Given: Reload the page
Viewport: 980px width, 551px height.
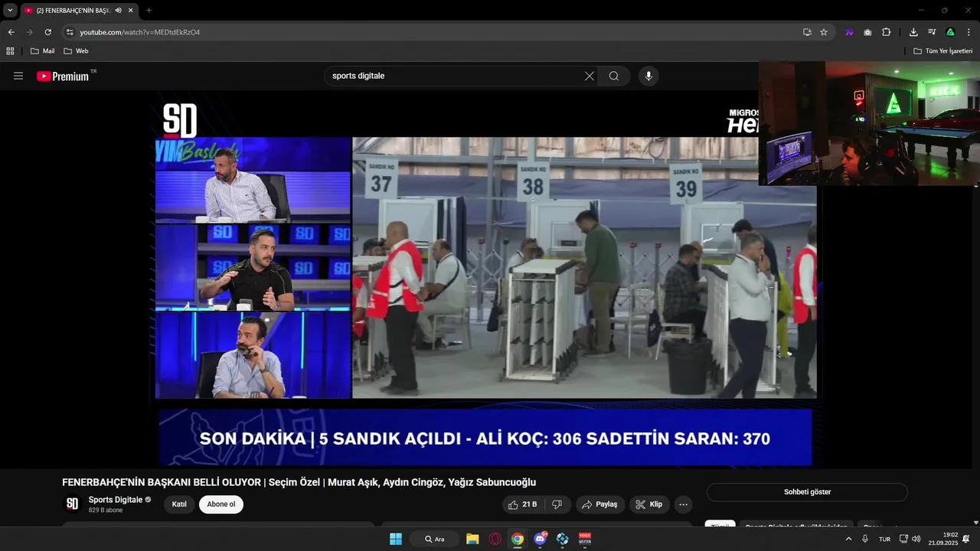Looking at the screenshot, I should point(47,32).
